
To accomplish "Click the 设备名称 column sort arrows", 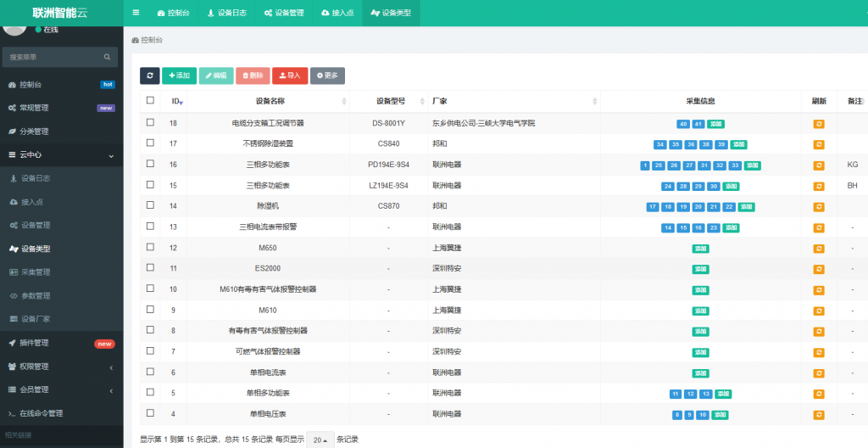I will tap(344, 102).
